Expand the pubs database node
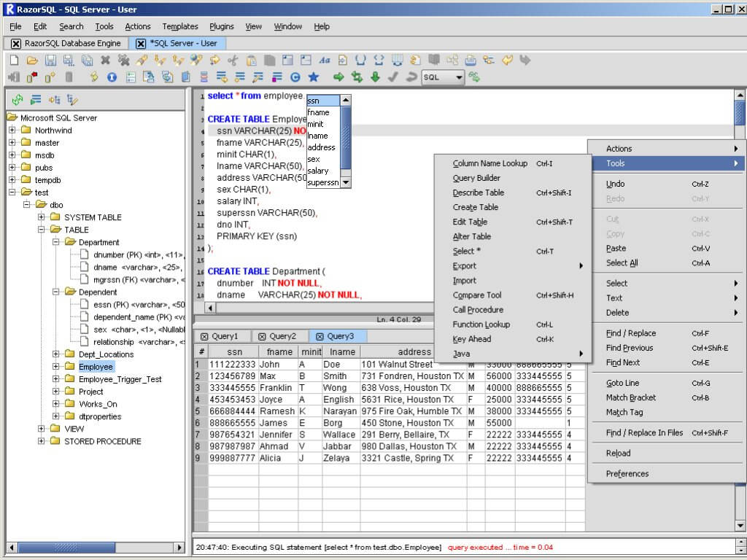The width and height of the screenshot is (747, 560). tap(12, 167)
